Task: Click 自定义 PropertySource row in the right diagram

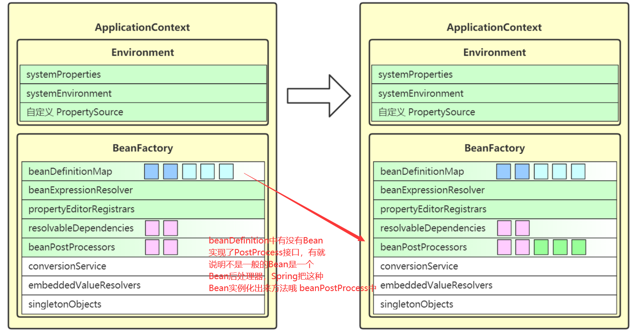Action: click(495, 112)
